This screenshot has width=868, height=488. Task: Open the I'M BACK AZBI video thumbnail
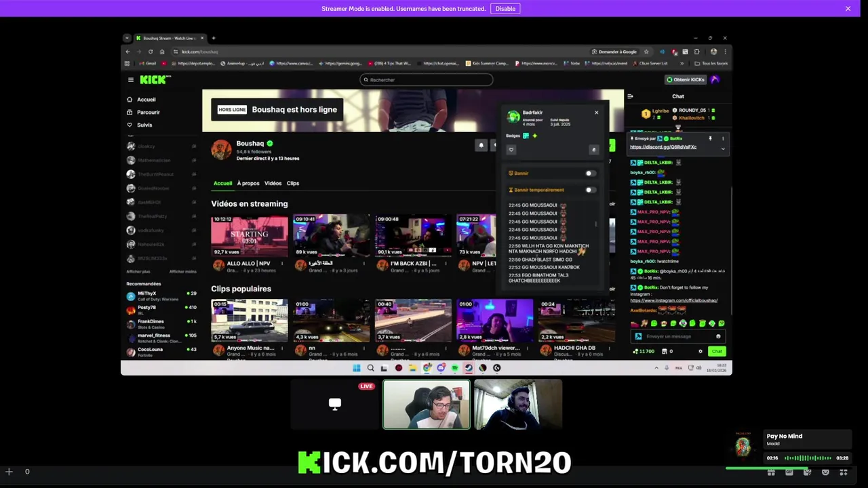tap(413, 236)
